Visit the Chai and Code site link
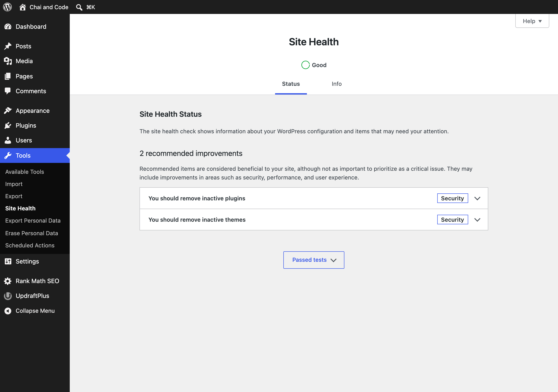Viewport: 558px width, 392px height. pyautogui.click(x=49, y=7)
